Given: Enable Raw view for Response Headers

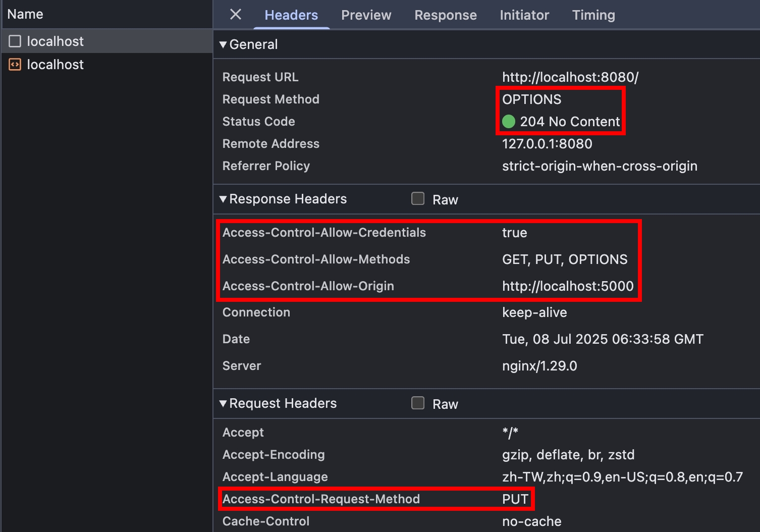Looking at the screenshot, I should tap(418, 199).
